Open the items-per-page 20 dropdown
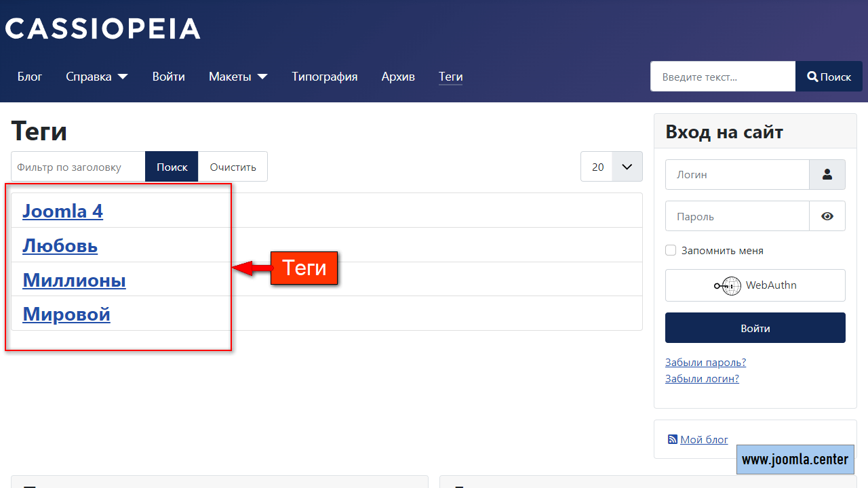Viewport: 868px width, 488px height. (x=611, y=166)
